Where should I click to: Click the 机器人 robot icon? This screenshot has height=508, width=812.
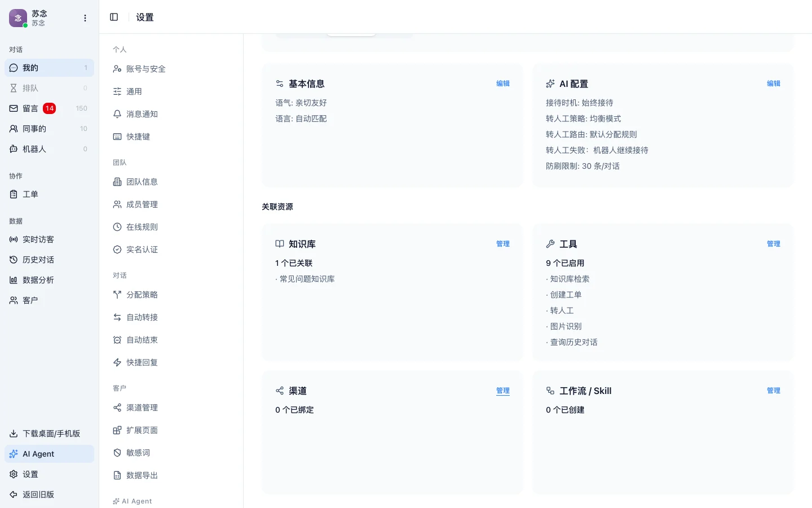pyautogui.click(x=14, y=149)
